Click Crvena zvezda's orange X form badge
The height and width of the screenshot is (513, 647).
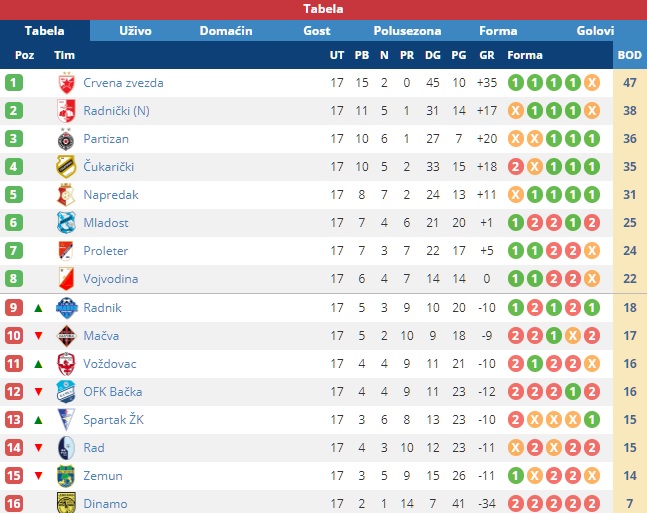coord(592,83)
